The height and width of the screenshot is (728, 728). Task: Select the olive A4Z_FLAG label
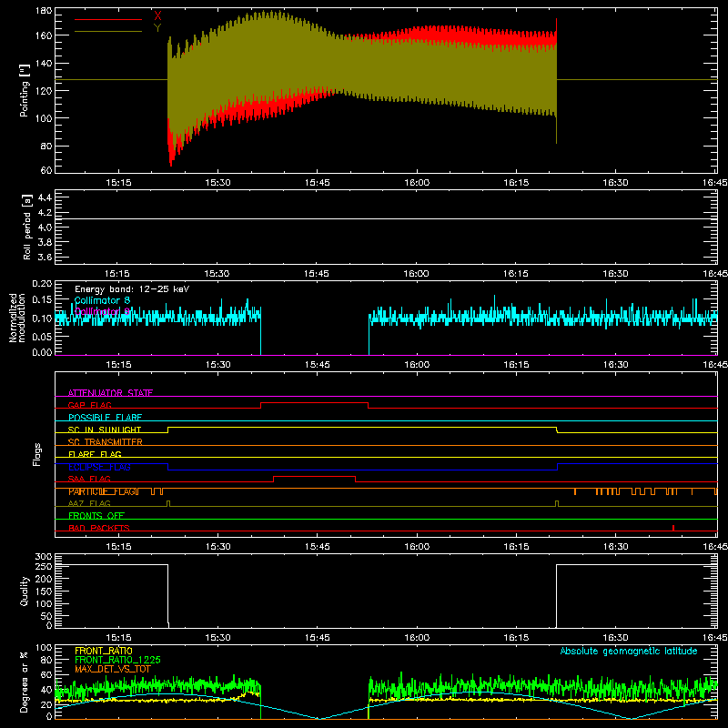tap(89, 503)
